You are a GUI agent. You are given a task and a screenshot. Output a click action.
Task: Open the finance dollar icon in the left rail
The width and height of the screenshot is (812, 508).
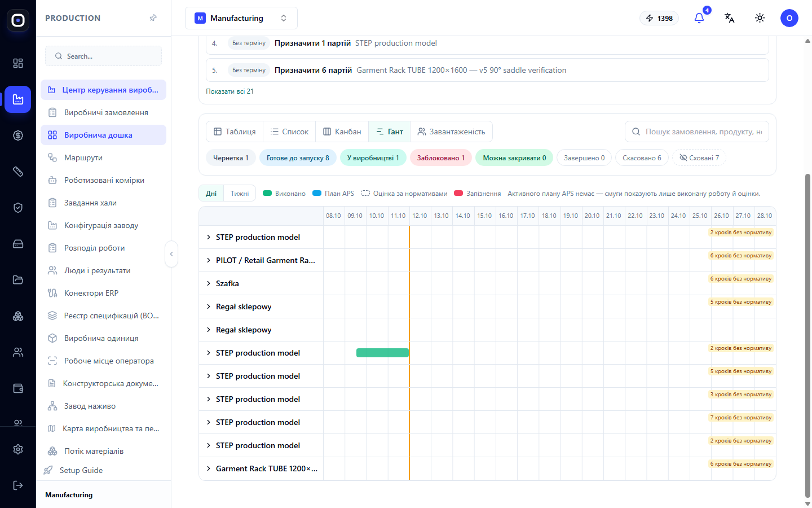pyautogui.click(x=18, y=135)
